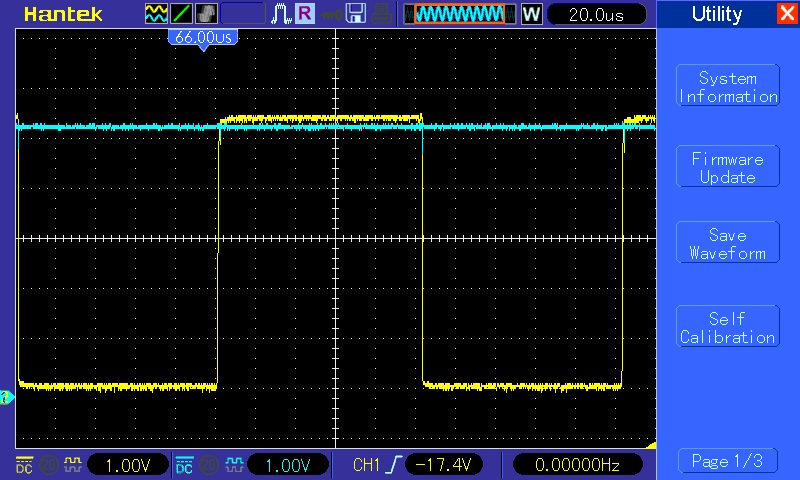Click the purple R run status icon
The image size is (800, 480).
[304, 14]
